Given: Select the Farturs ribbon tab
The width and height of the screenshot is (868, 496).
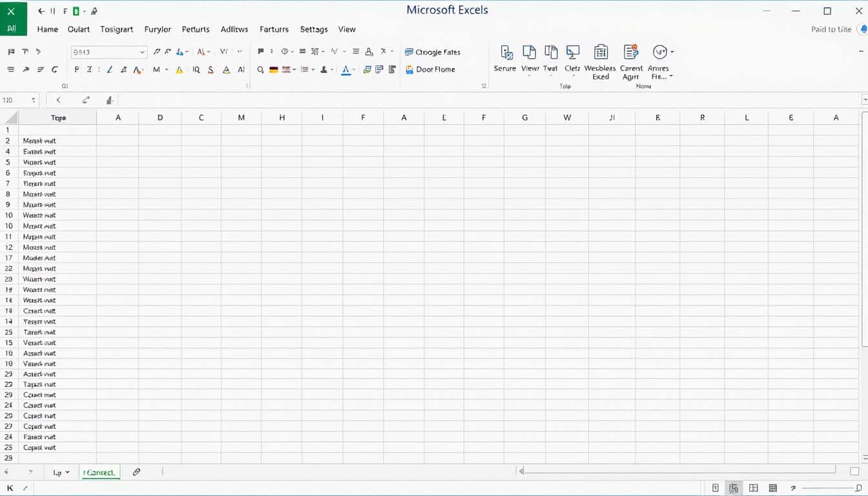Looking at the screenshot, I should click(274, 29).
